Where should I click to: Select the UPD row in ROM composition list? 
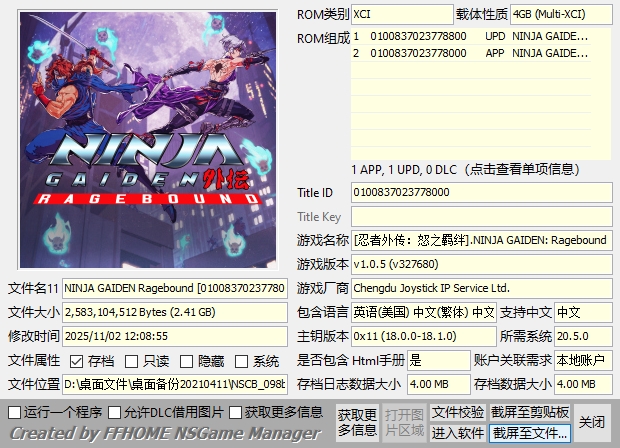click(482, 36)
